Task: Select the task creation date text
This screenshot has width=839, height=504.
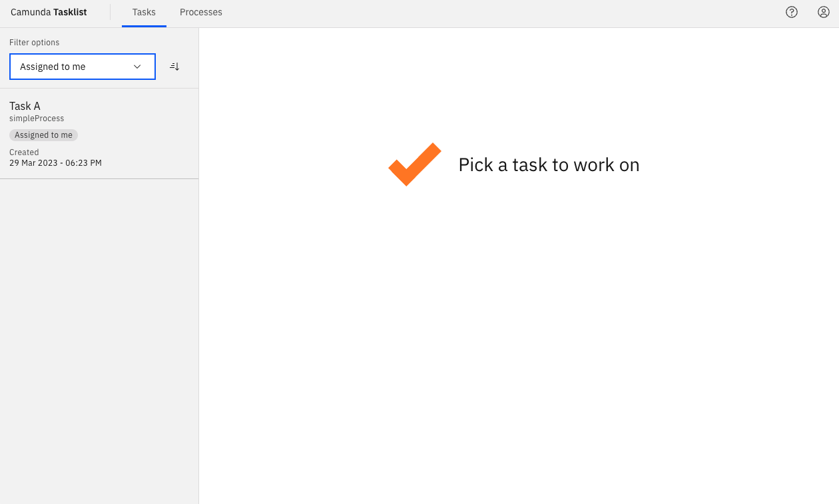Action: (x=55, y=162)
